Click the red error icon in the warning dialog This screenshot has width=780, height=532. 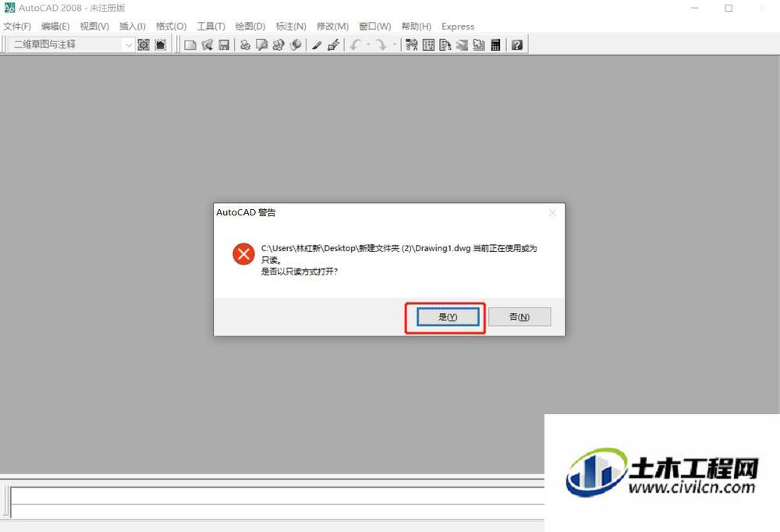pyautogui.click(x=243, y=254)
